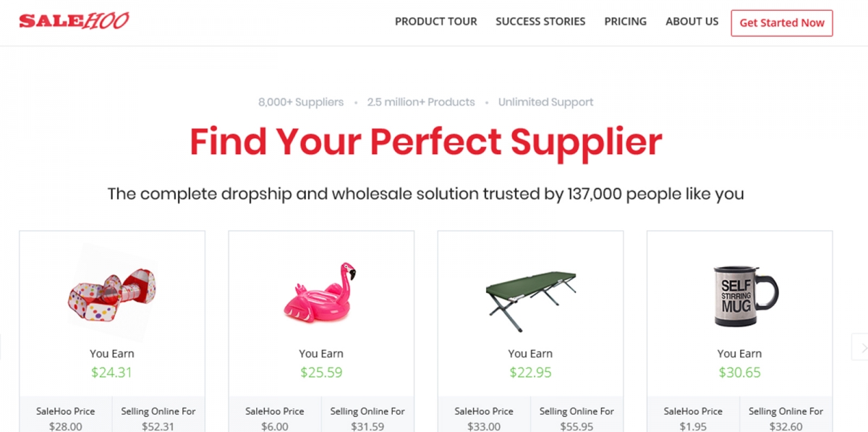
Task: Visit the About Us page
Action: tap(692, 22)
